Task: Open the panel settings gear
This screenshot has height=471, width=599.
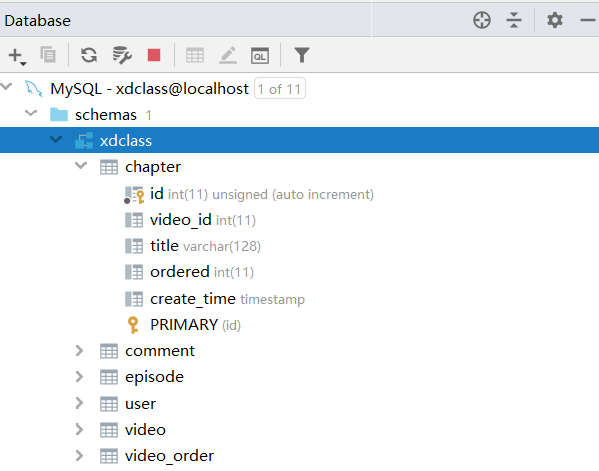Action: [x=555, y=20]
